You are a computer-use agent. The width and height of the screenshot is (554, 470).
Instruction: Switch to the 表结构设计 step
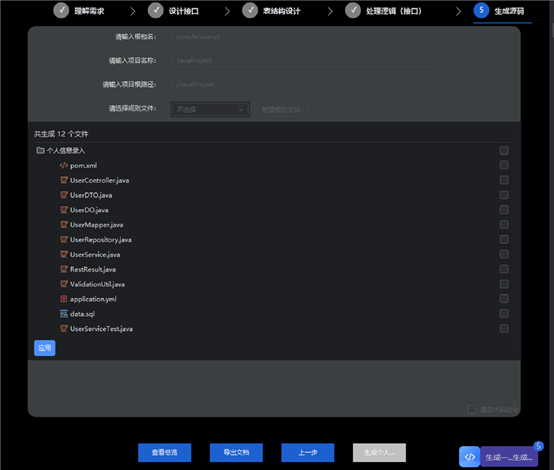point(271,11)
